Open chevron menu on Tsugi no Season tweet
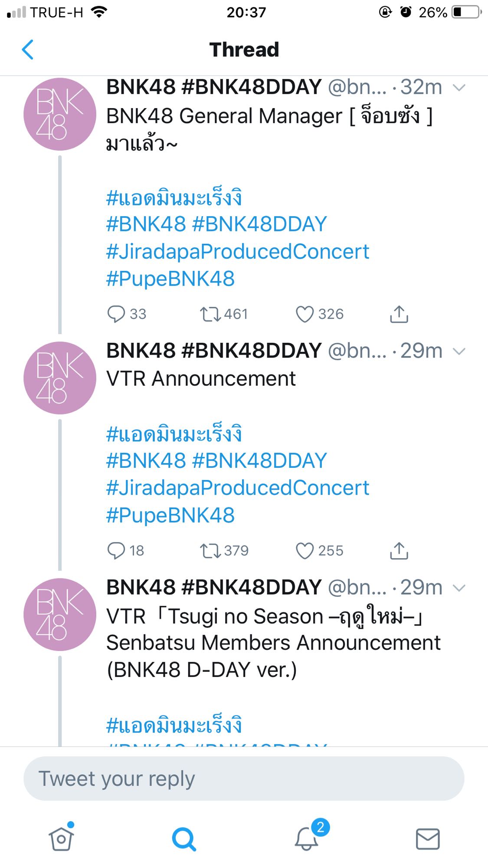488x868 pixels. coord(459,588)
